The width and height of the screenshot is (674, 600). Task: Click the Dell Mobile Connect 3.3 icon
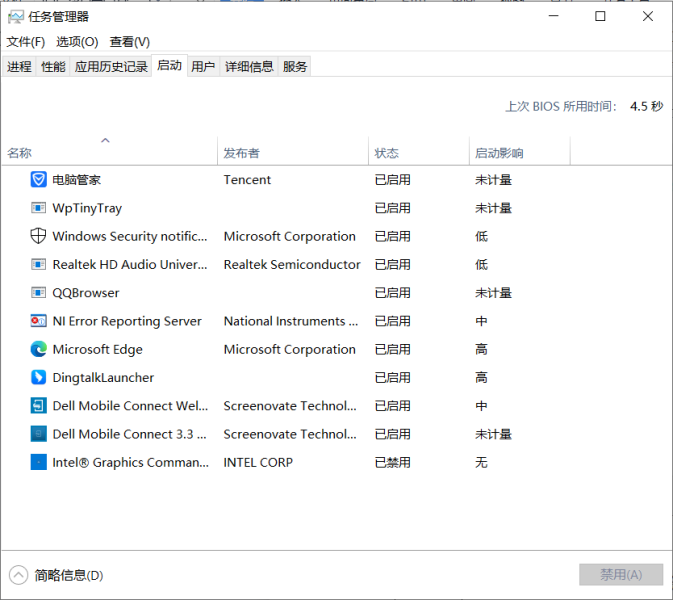[x=38, y=434]
